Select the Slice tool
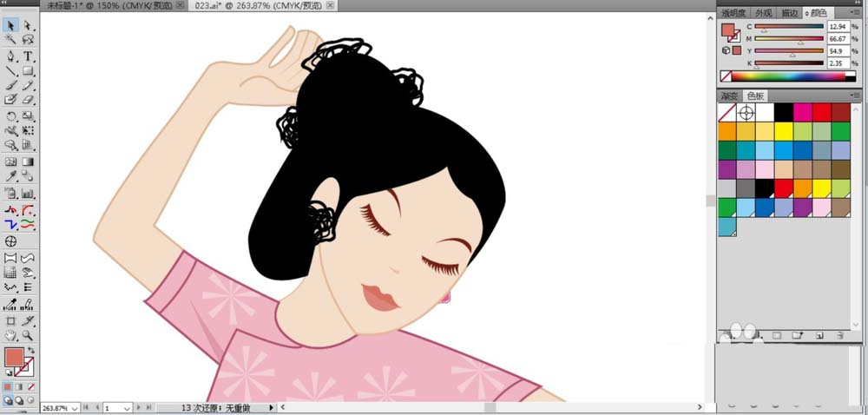Viewport: 868px width, 415px height. click(x=28, y=321)
